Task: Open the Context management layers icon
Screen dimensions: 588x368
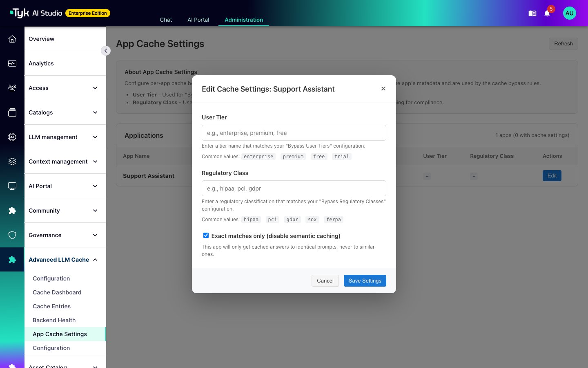Action: (12, 162)
